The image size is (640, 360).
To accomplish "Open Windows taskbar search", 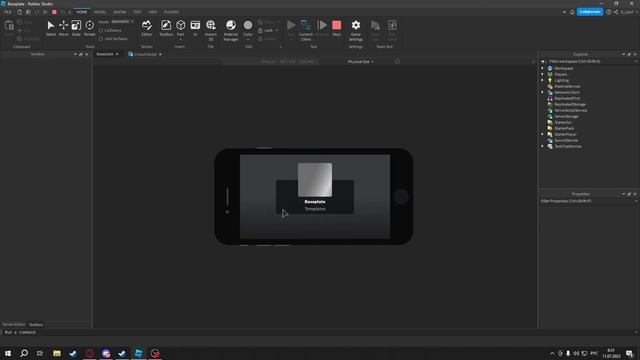I will tap(24, 353).
